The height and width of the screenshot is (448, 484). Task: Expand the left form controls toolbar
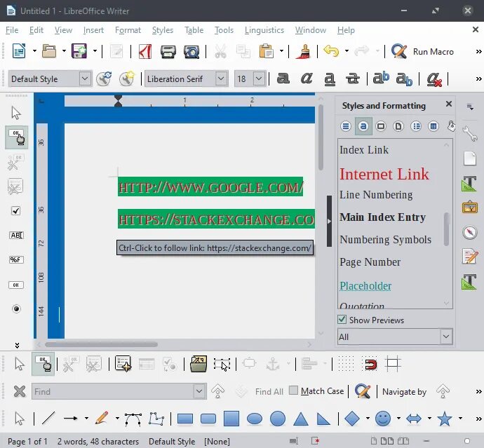pyautogui.click(x=17, y=345)
